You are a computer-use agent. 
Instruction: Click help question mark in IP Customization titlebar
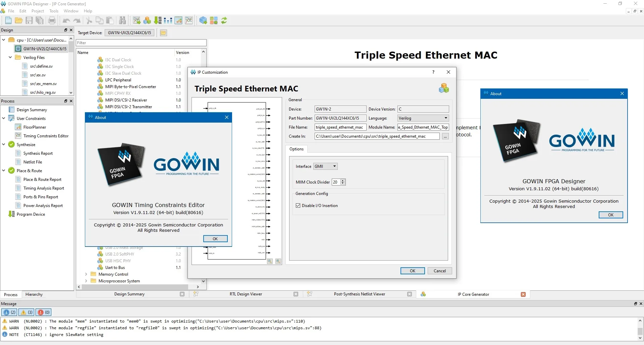coord(433,72)
